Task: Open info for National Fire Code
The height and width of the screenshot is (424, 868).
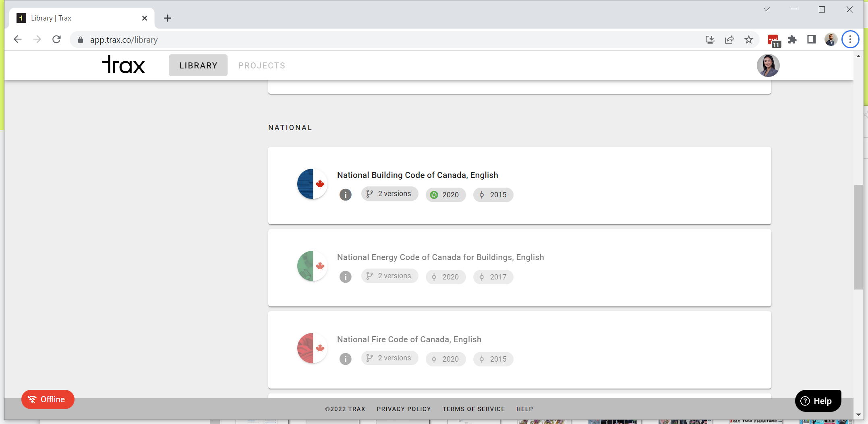Action: [x=345, y=359]
